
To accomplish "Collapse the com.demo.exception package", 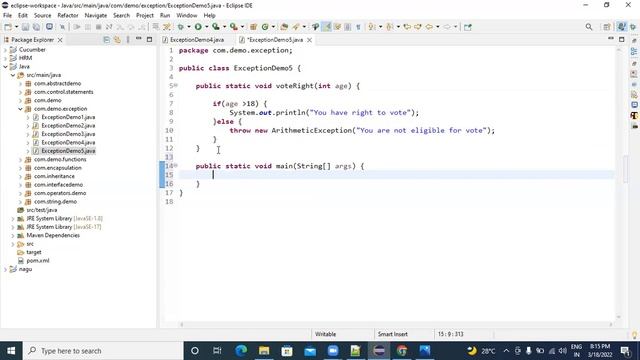I will pyautogui.click(x=20, y=109).
